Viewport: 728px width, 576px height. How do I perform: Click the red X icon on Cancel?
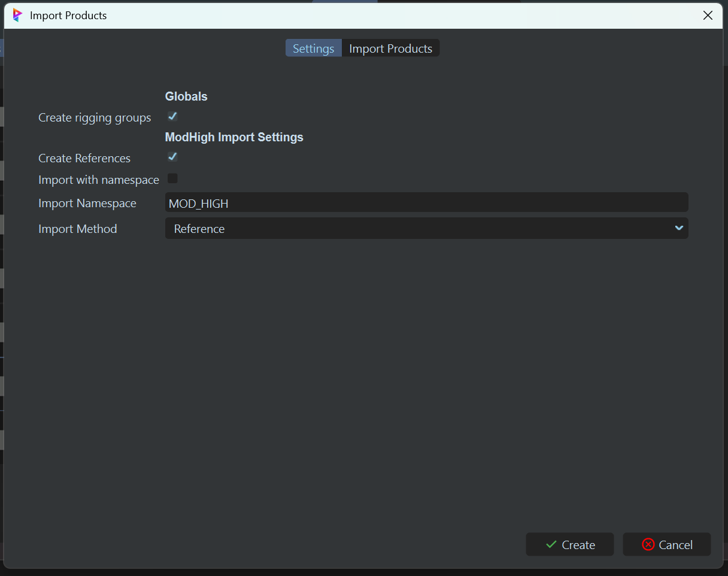click(648, 545)
